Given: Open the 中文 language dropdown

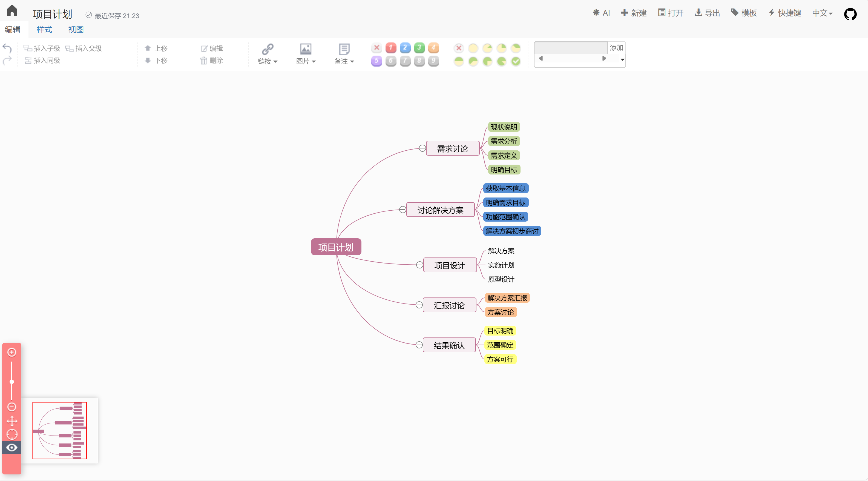Looking at the screenshot, I should [822, 13].
